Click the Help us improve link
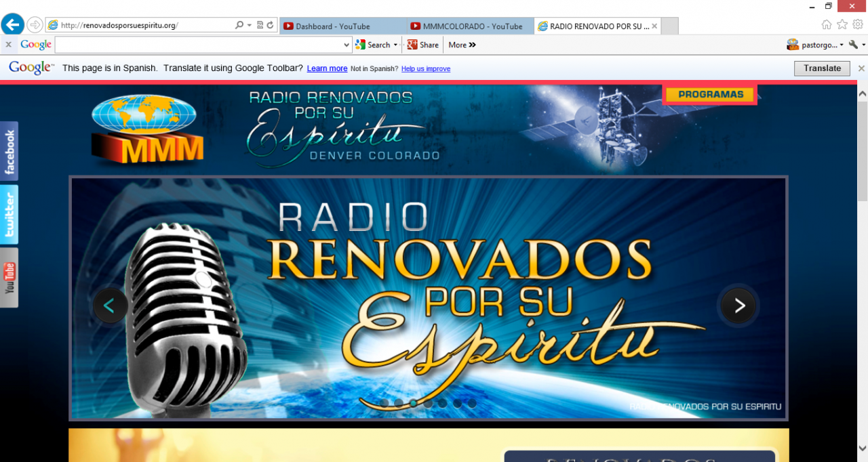 coord(426,68)
